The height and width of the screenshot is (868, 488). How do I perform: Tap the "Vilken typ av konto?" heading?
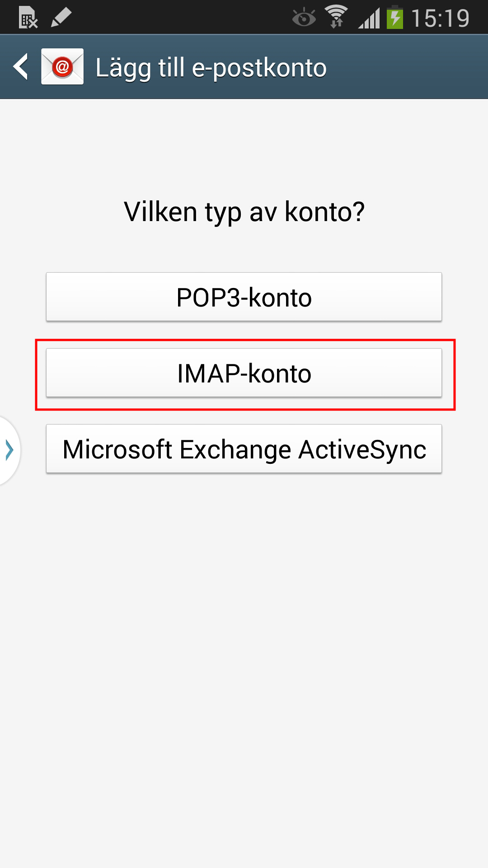244,212
